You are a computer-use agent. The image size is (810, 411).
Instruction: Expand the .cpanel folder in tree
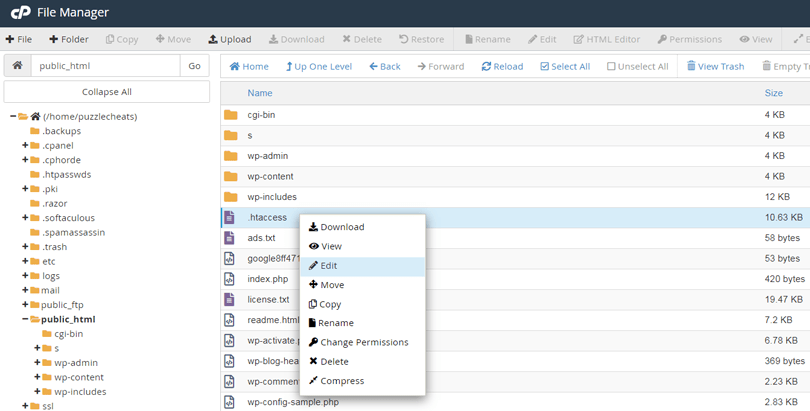tap(25, 146)
